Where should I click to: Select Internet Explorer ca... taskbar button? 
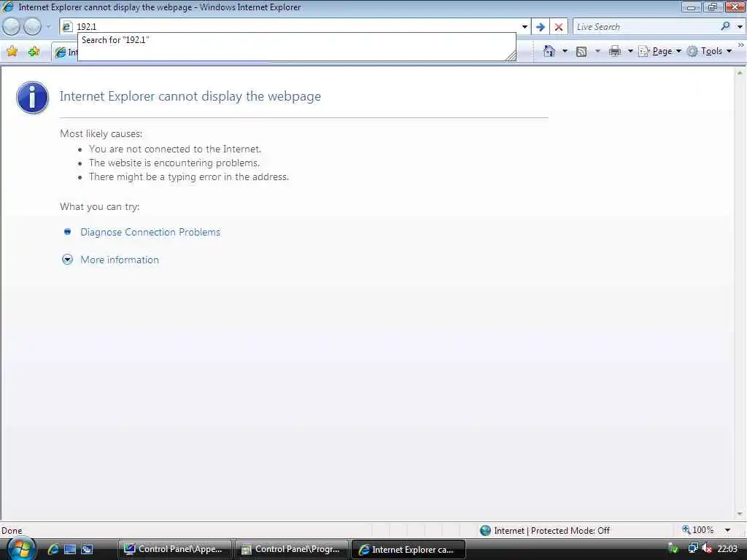[409, 549]
